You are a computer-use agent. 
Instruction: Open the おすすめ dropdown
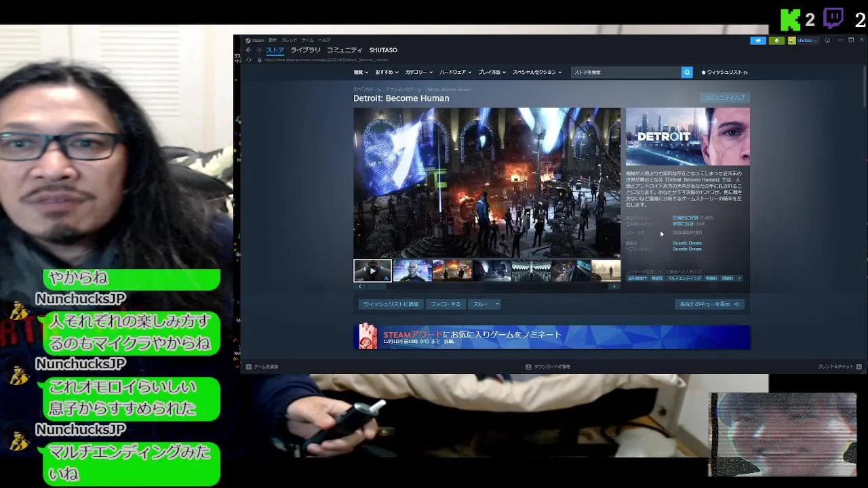coord(386,72)
